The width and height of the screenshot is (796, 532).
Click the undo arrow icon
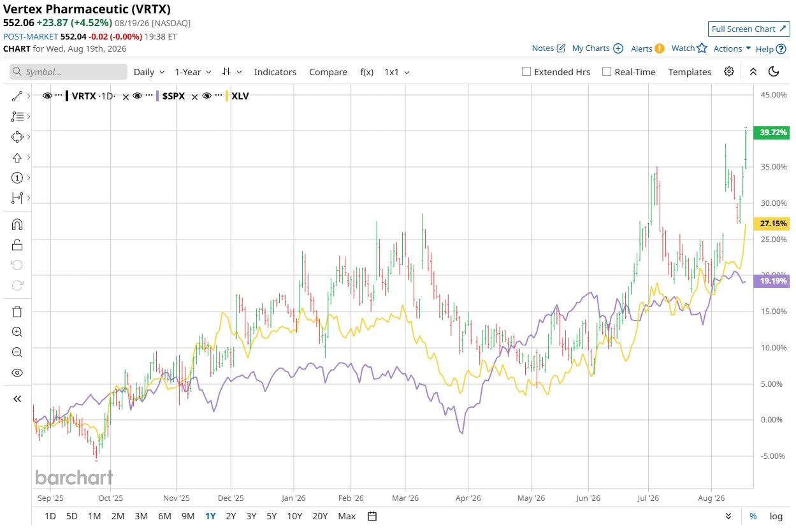tap(17, 265)
